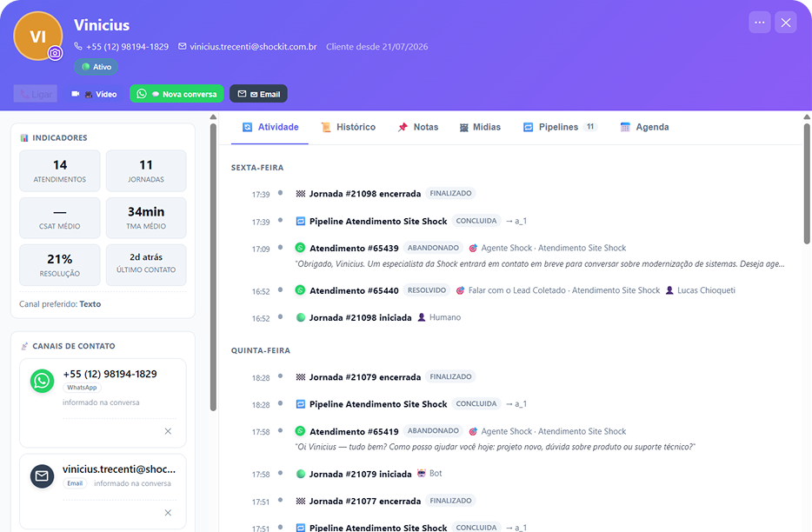Click the envelope icon beside header email address
Screen dimensions: 812x532
click(183, 46)
